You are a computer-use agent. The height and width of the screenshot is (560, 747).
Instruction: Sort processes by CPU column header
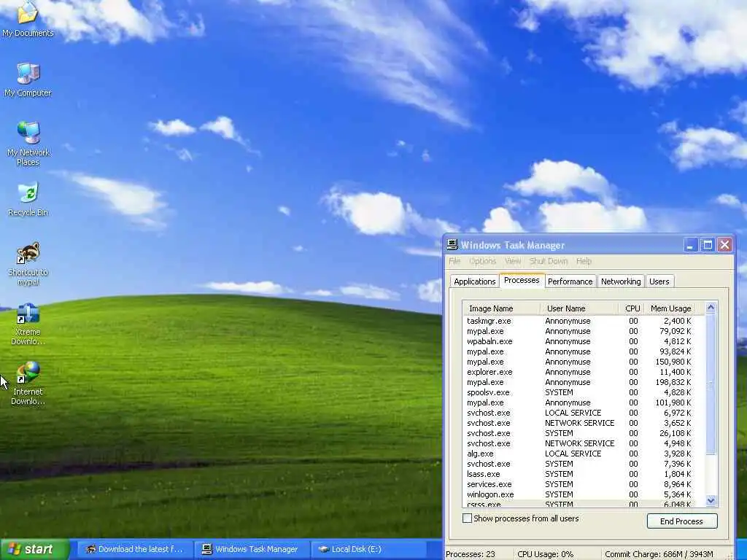coord(630,308)
